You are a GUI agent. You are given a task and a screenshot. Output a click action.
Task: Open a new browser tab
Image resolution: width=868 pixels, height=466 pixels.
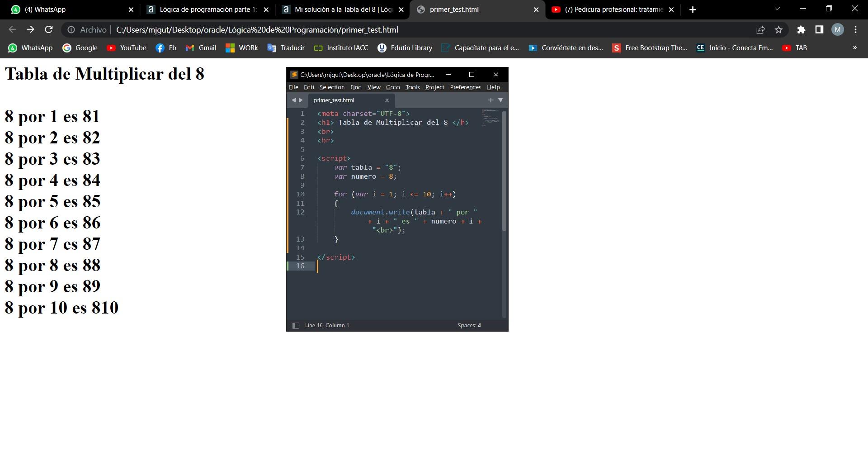693,10
